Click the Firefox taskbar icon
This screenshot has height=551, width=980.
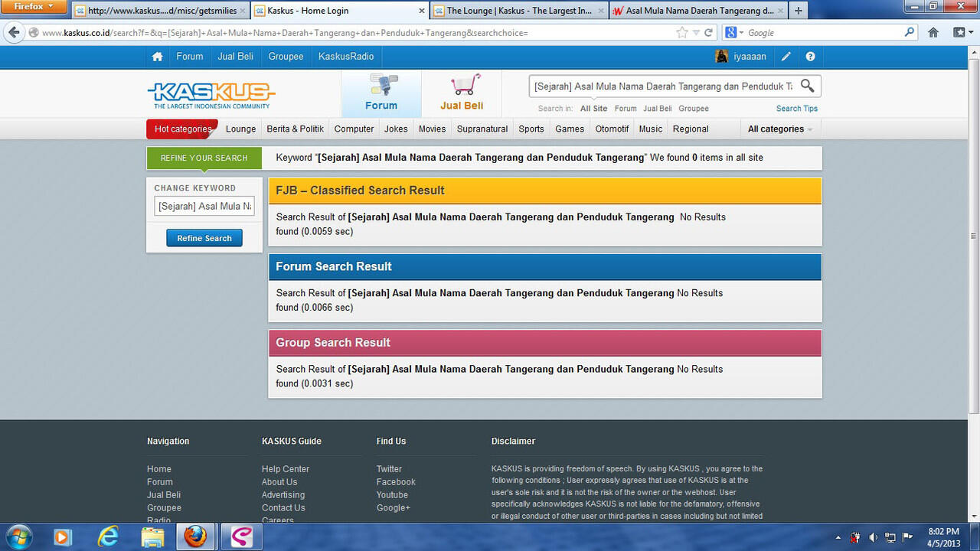[196, 537]
